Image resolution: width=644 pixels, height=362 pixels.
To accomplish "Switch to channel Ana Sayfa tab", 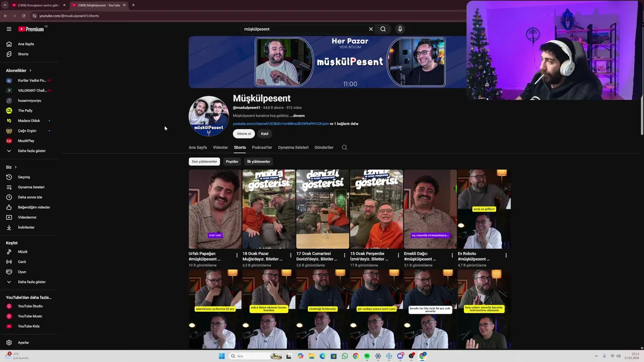I will coord(198,147).
